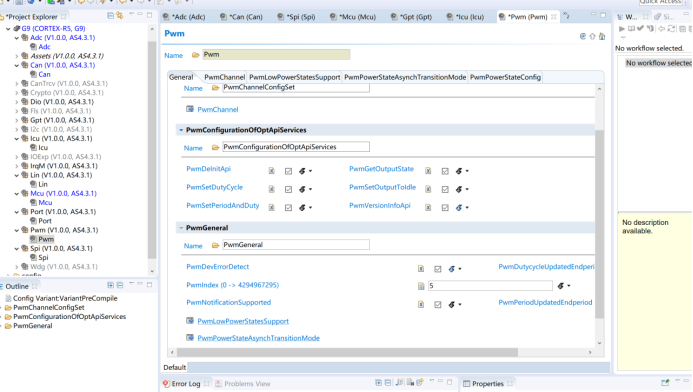Toggle the PwmVersionInfoApi checkbox
Screen dimensions: 693x392
click(x=445, y=208)
